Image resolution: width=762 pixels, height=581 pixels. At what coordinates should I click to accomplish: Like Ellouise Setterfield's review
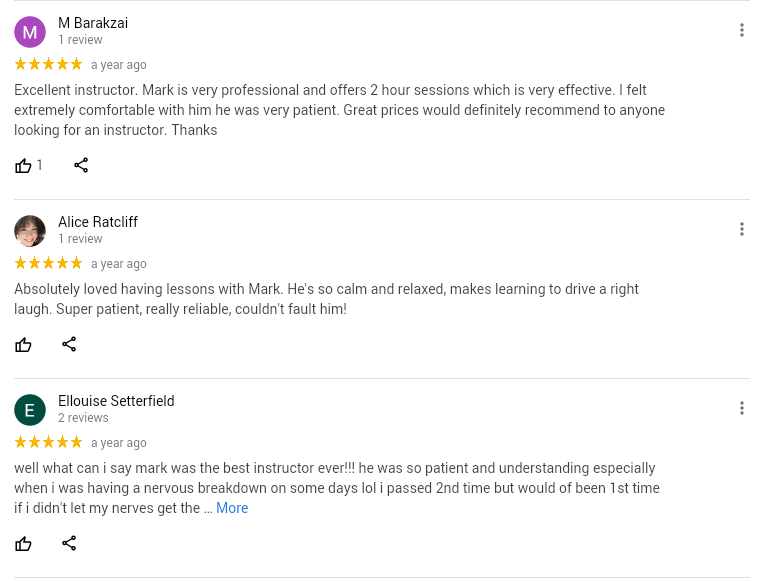click(23, 544)
